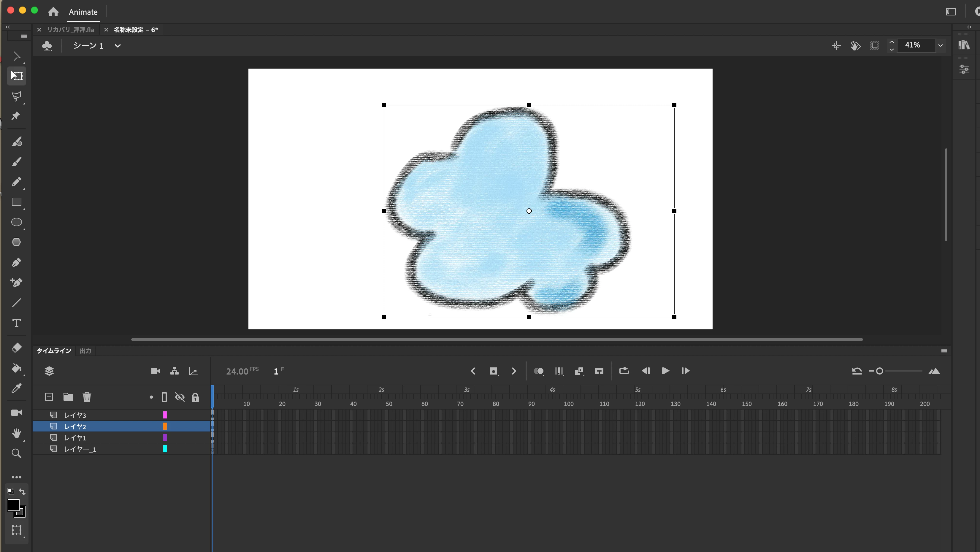980x552 pixels.
Task: Delete layer with the trash icon
Action: (87, 397)
